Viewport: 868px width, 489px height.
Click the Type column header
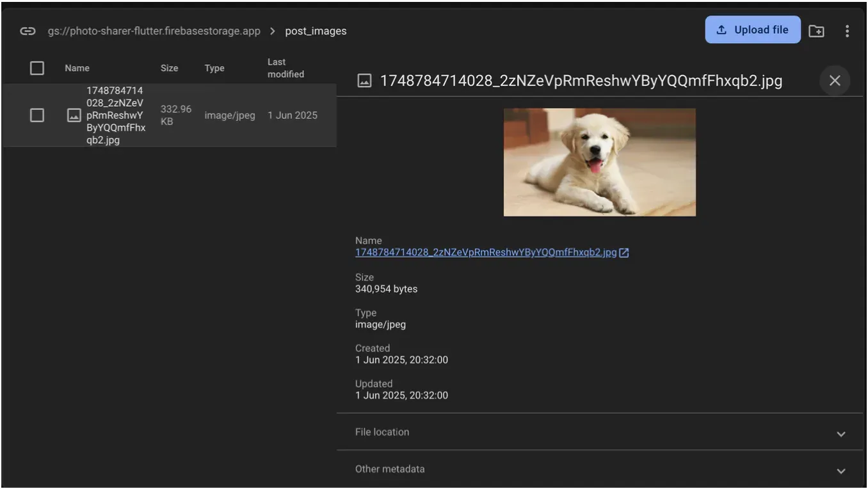pyautogui.click(x=214, y=68)
